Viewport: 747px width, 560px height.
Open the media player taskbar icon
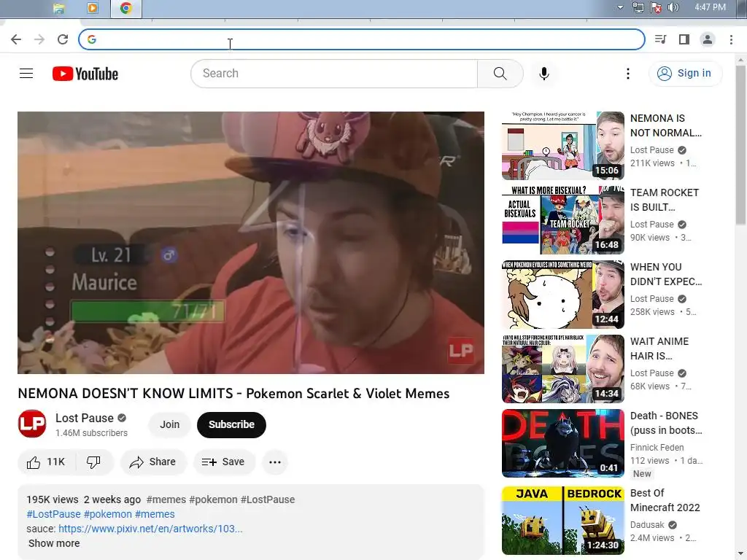click(x=93, y=8)
